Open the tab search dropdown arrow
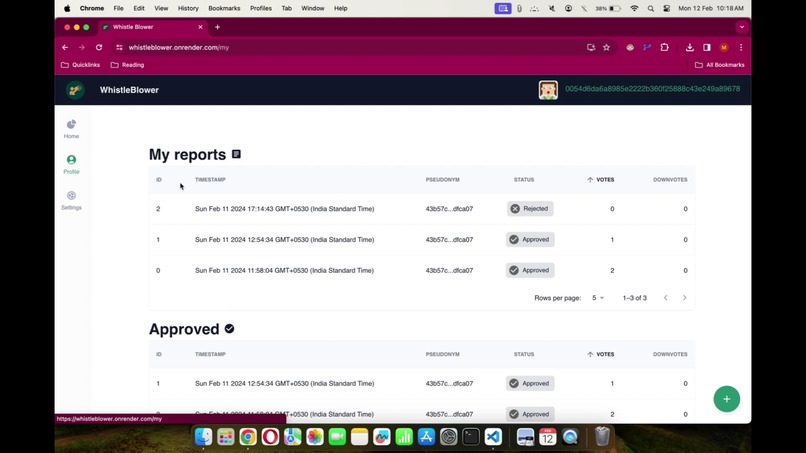 [x=741, y=27]
